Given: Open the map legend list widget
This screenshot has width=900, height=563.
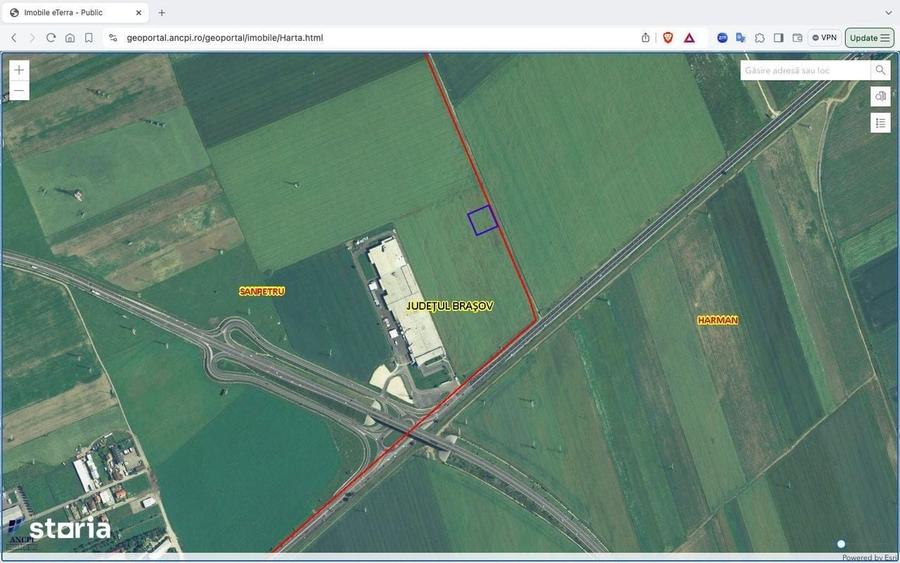Looking at the screenshot, I should pyautogui.click(x=880, y=123).
